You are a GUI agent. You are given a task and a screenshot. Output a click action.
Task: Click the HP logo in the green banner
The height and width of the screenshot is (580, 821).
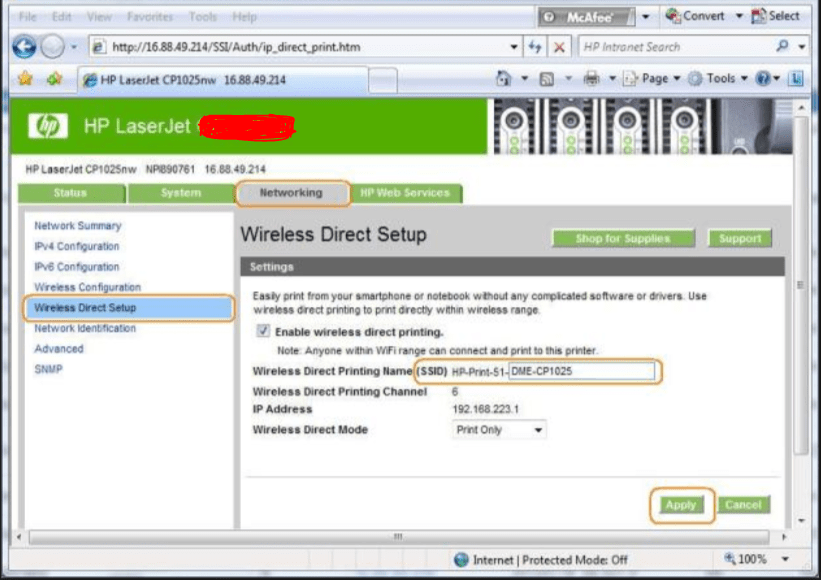click(x=48, y=126)
